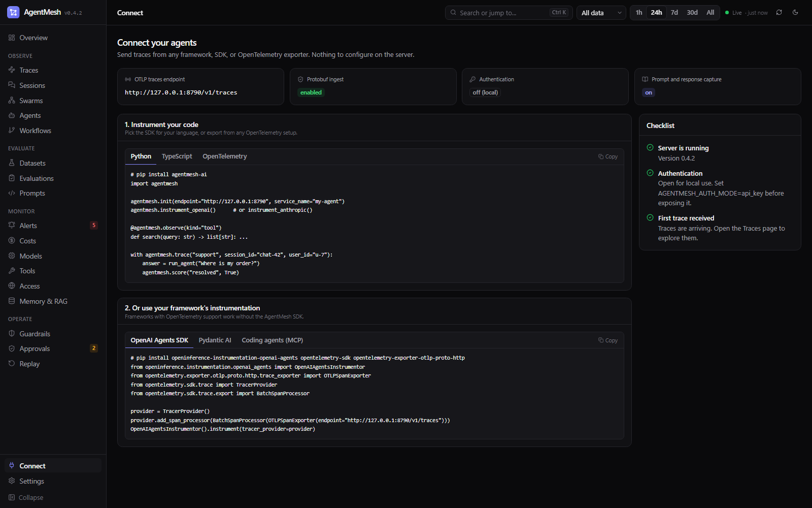
Task: Open Replay via its rewind icon
Action: click(x=12, y=364)
